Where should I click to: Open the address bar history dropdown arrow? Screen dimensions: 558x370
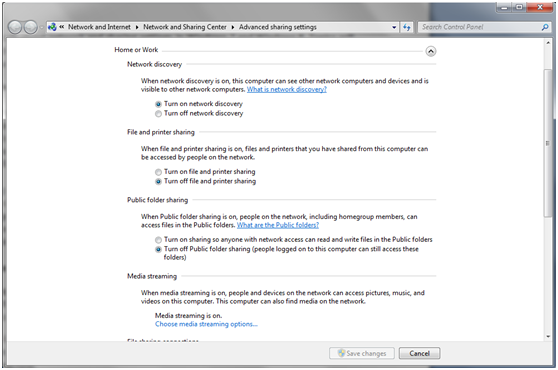[x=394, y=27]
